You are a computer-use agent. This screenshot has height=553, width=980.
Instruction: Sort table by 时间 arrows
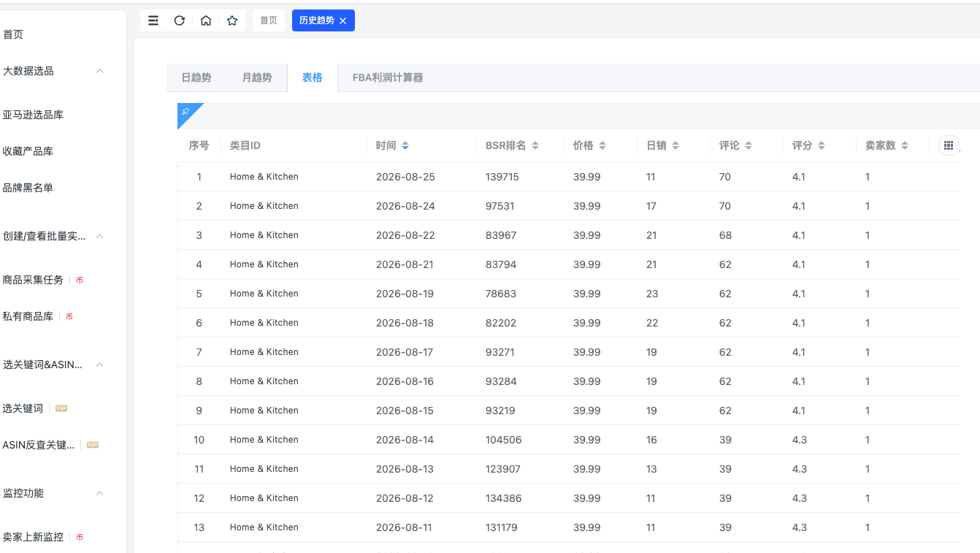click(405, 145)
